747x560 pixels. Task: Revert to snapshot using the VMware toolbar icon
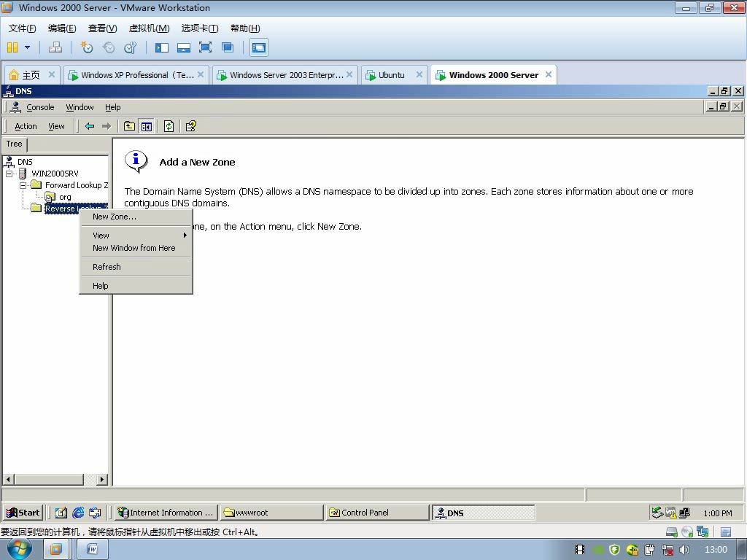[109, 47]
